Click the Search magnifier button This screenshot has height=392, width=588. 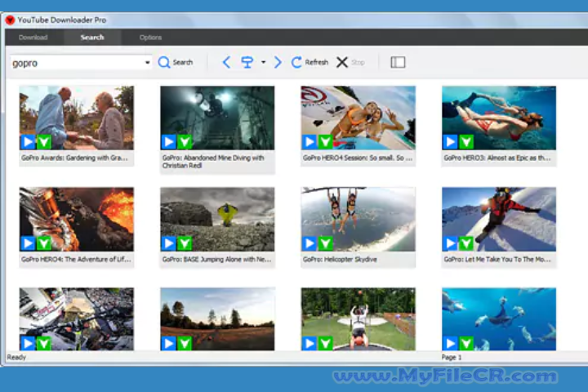(x=175, y=62)
